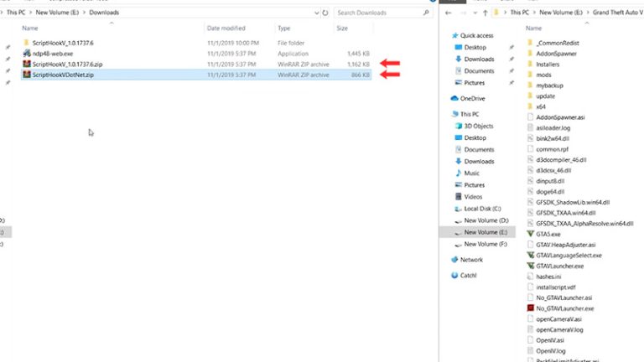Select the ndp48-web.exe installer icon
644x362 pixels.
[27, 53]
